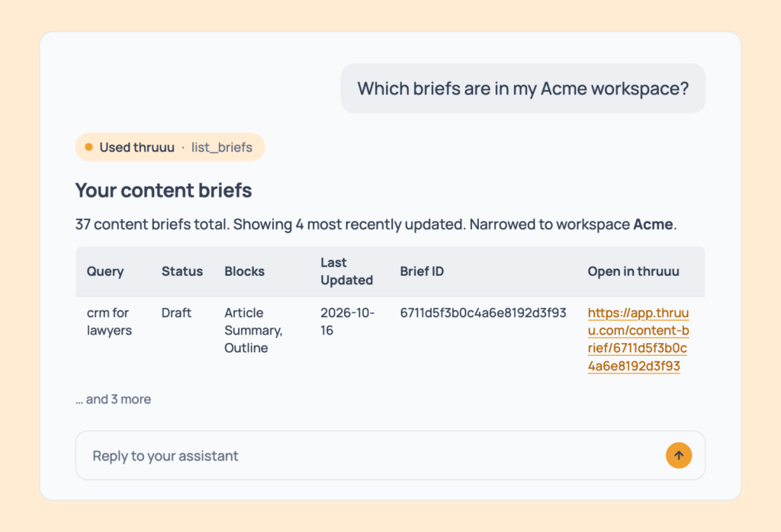
Task: Select the '2026-10-16' date cell
Action: (x=347, y=322)
